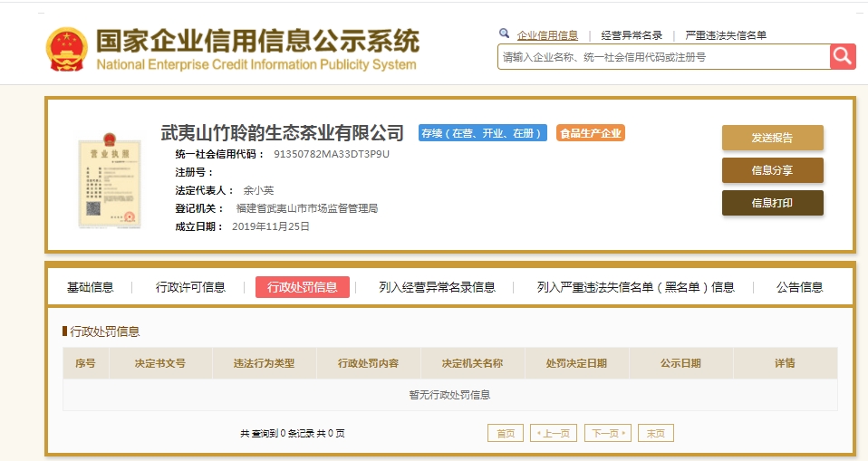This screenshot has width=868, height=461.
Task: Click the 决定机关名称 column header
Action: click(472, 363)
